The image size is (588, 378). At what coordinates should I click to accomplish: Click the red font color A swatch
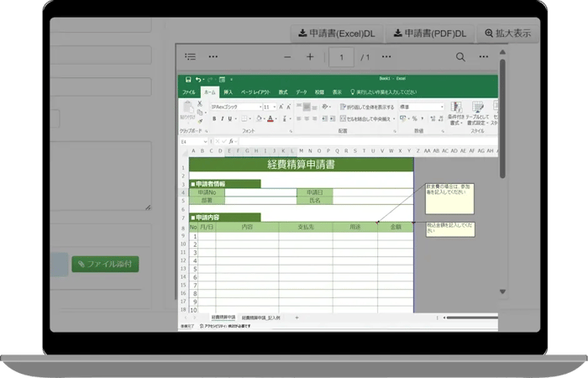point(270,119)
